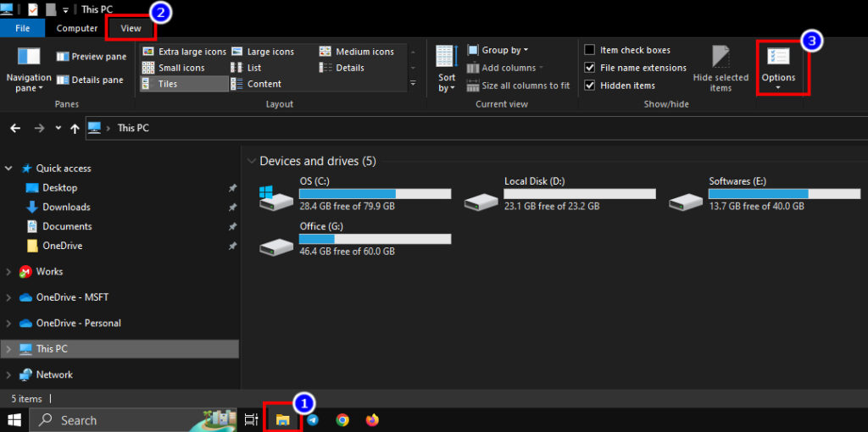Open Documents in Quick access
This screenshot has width=868, height=432.
coord(67,226)
